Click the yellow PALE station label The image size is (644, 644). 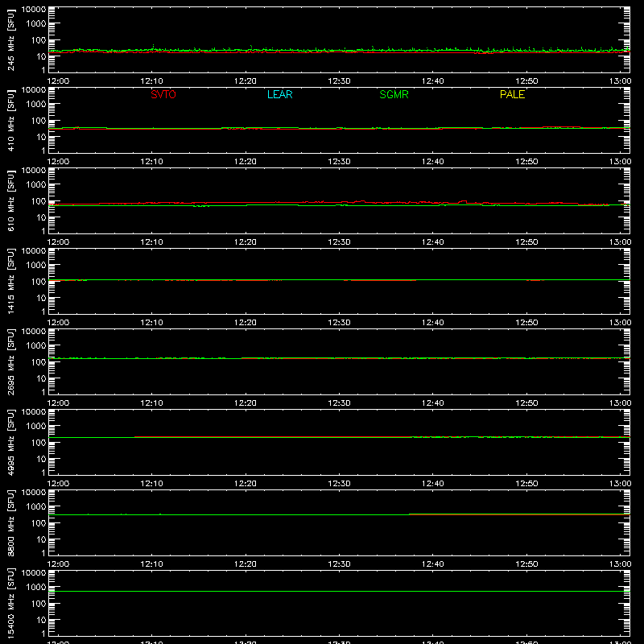[x=512, y=94]
